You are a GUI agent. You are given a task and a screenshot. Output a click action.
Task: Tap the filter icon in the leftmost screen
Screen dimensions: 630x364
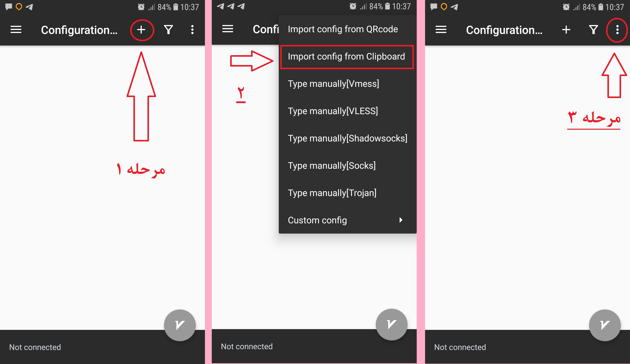[169, 30]
